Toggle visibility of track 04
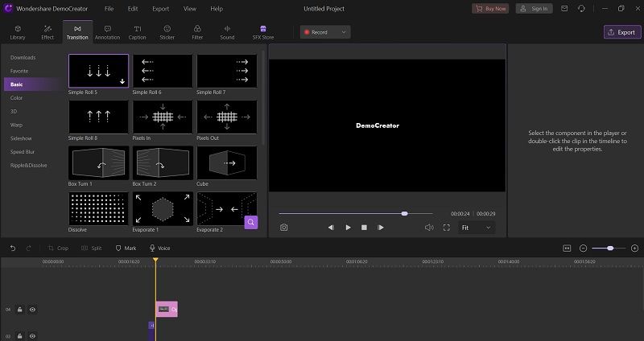Viewport: 644px width, 341px height. pyautogui.click(x=32, y=310)
